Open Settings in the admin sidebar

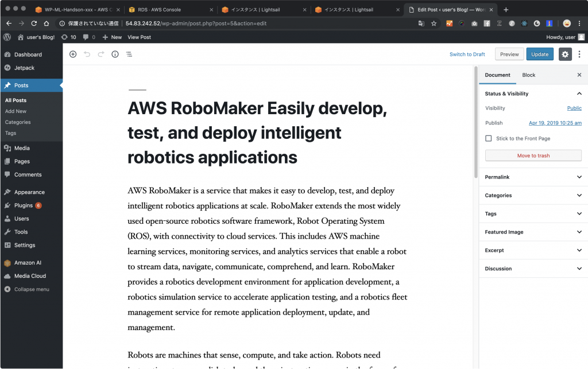coord(32,245)
